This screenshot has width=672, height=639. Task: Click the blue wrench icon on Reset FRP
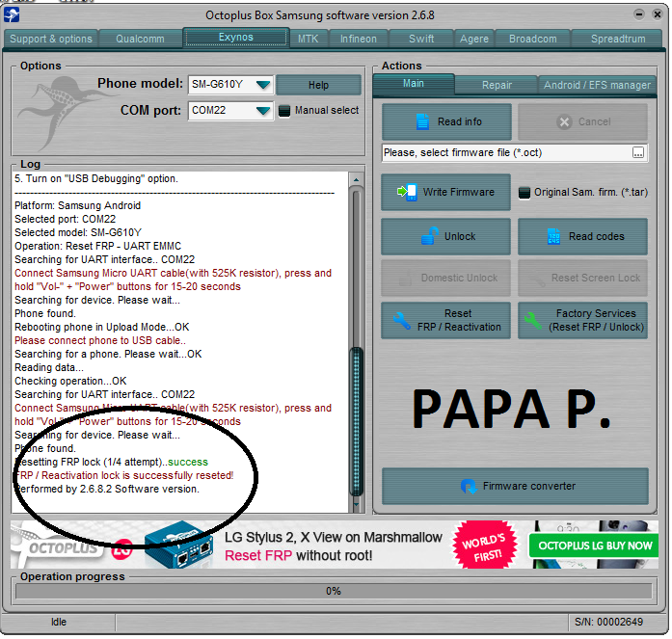402,320
